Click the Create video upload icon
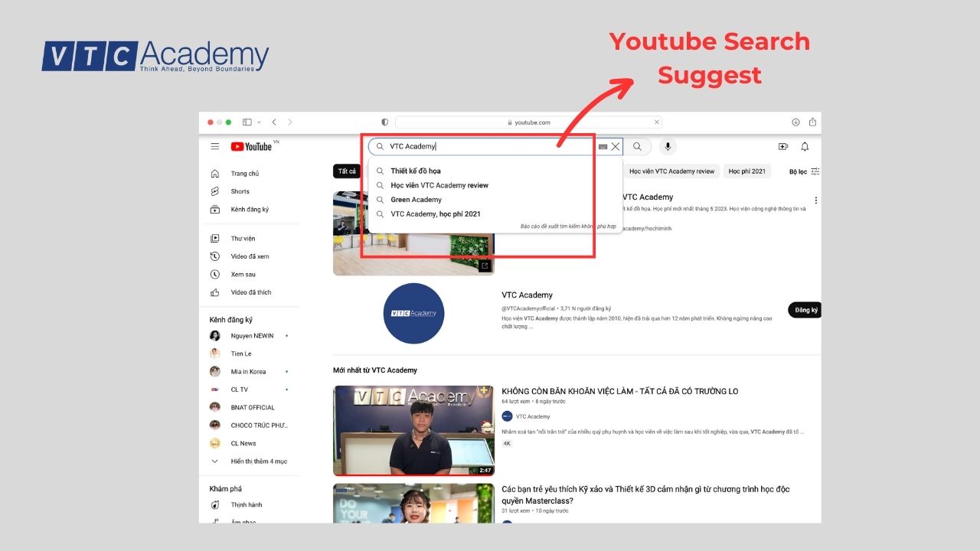The image size is (980, 551). coord(782,146)
